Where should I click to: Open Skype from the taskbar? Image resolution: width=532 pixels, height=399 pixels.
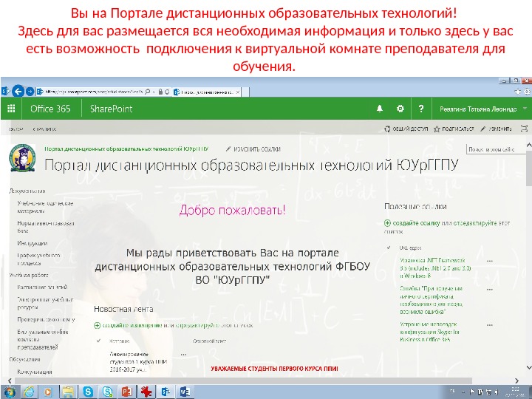click(x=88, y=392)
